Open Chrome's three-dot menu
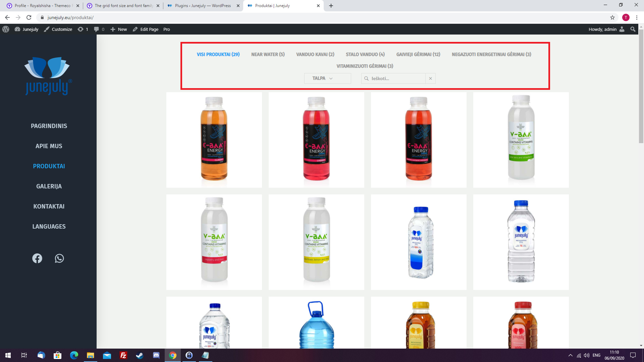 pyautogui.click(x=637, y=17)
